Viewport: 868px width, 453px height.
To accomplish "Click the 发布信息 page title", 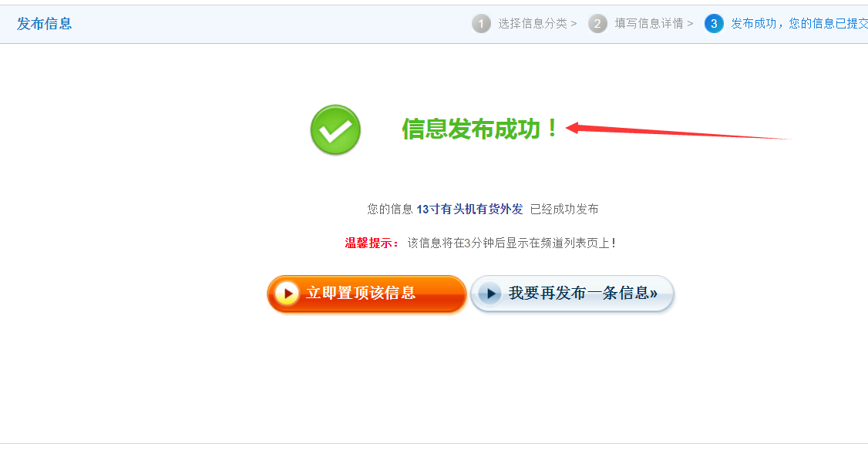I will 44,24.
